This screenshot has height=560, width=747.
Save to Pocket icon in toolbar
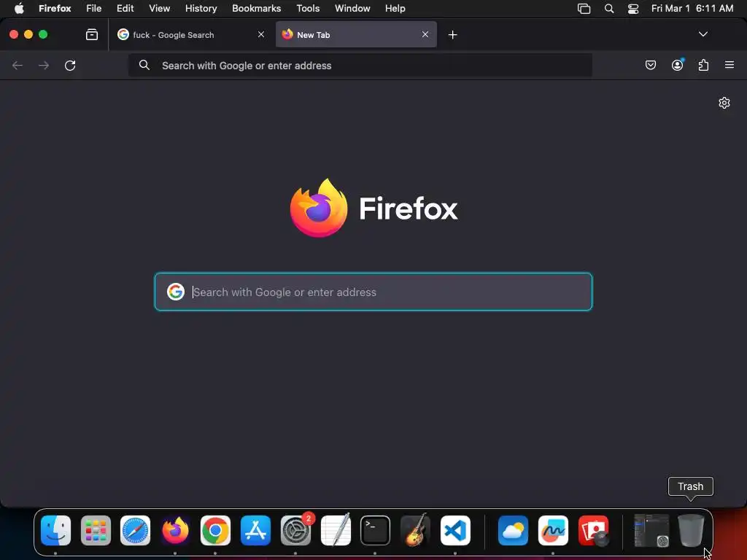(651, 65)
